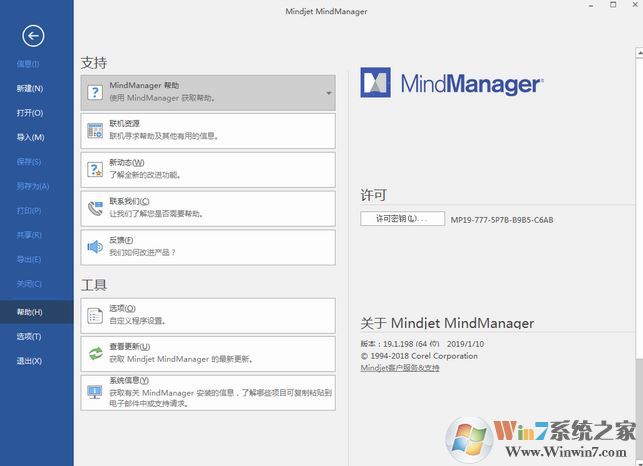Screen dimensions: 643x466
Task: Minimize the Mindjet MindManager window
Action: point(591,5)
